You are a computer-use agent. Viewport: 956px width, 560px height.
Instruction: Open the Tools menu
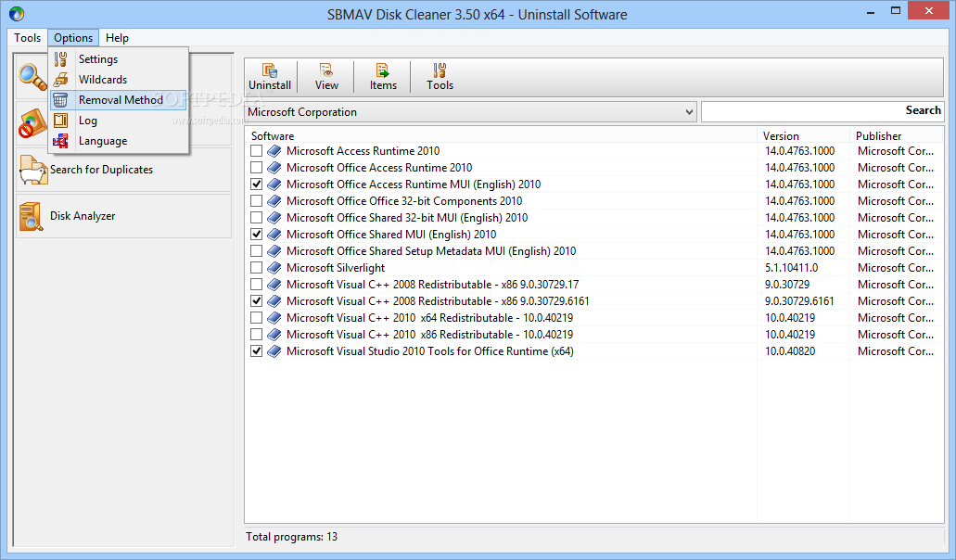tap(28, 38)
